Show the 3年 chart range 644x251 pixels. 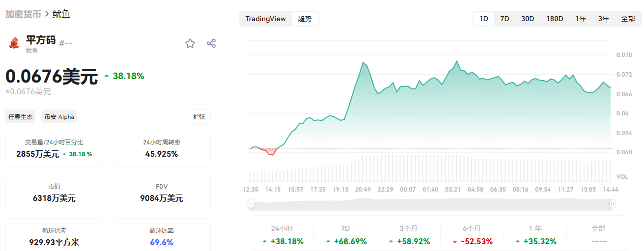[604, 19]
